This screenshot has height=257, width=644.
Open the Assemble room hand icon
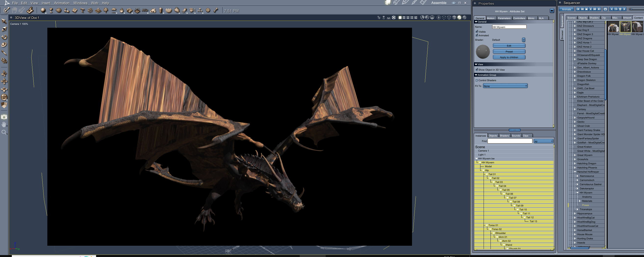pyautogui.click(x=388, y=3)
